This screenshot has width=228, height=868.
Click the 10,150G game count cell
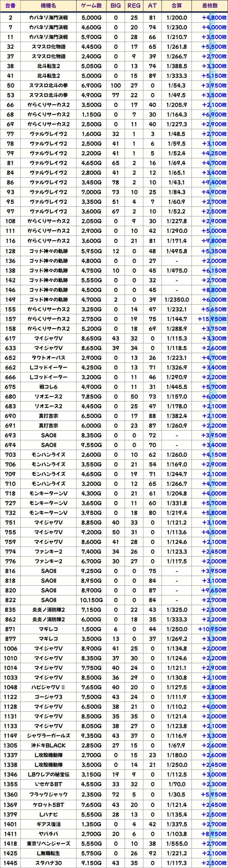(x=91, y=600)
